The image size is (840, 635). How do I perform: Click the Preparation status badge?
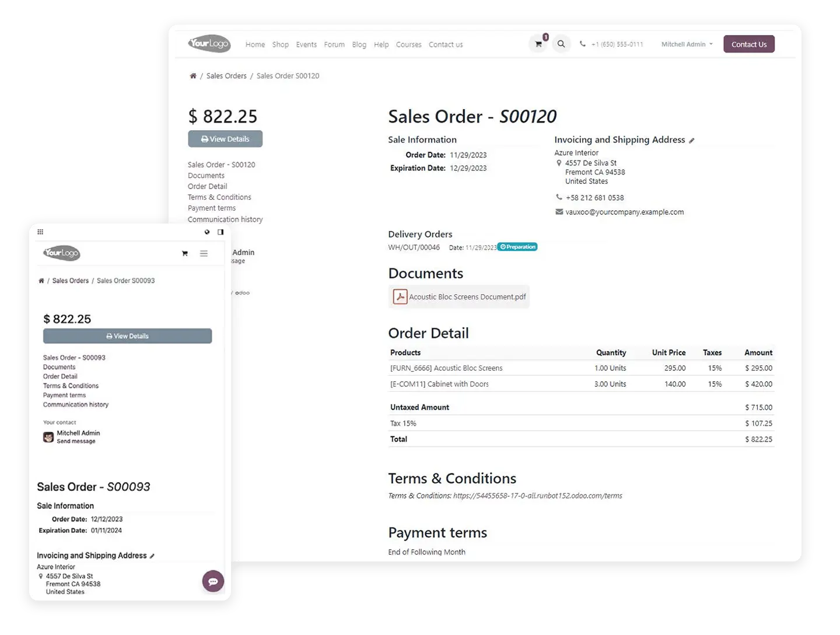517,247
